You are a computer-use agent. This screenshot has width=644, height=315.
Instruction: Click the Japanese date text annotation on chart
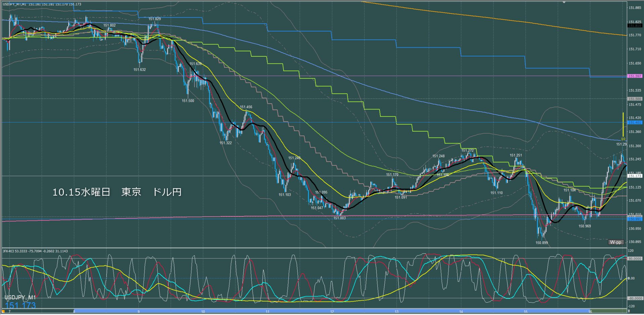tap(117, 192)
